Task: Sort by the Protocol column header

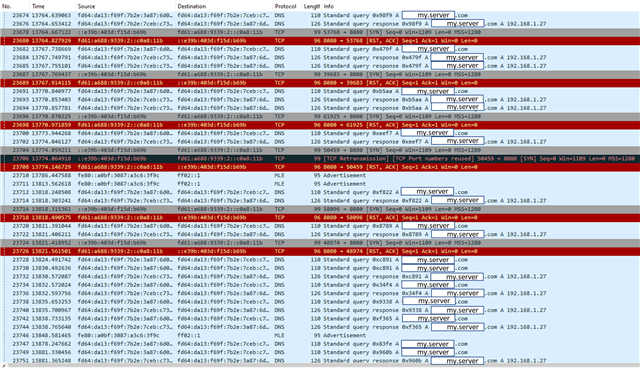Action: [287, 6]
